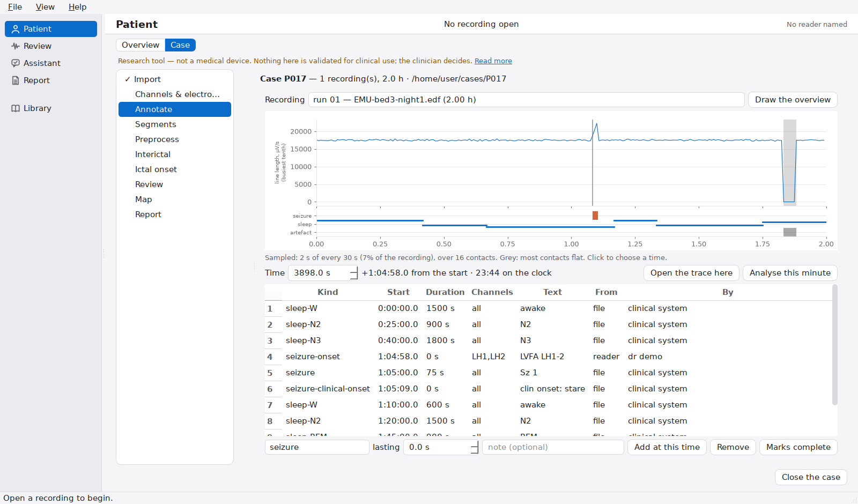Image resolution: width=858 pixels, height=504 pixels.
Task: Select the Channels & electrodes step
Action: tap(175, 94)
